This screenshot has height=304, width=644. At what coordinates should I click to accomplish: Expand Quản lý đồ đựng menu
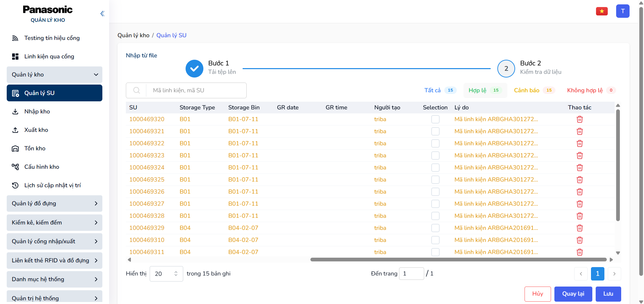[54, 204]
